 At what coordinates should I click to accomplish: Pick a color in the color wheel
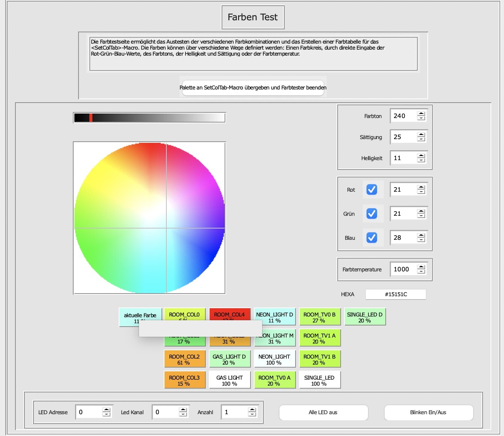[149, 218]
